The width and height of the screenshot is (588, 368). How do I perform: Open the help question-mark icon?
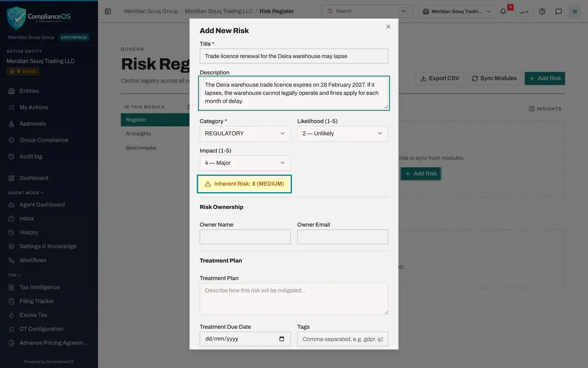(542, 11)
